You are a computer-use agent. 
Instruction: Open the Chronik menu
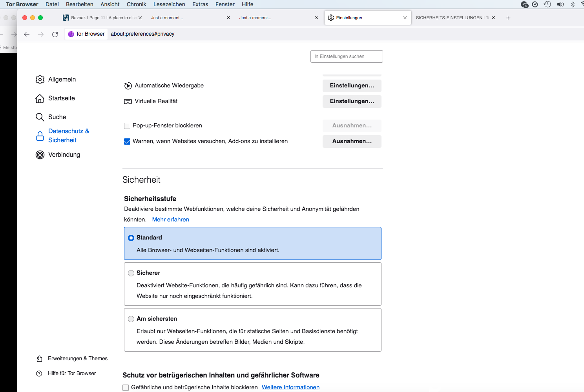point(137,4)
